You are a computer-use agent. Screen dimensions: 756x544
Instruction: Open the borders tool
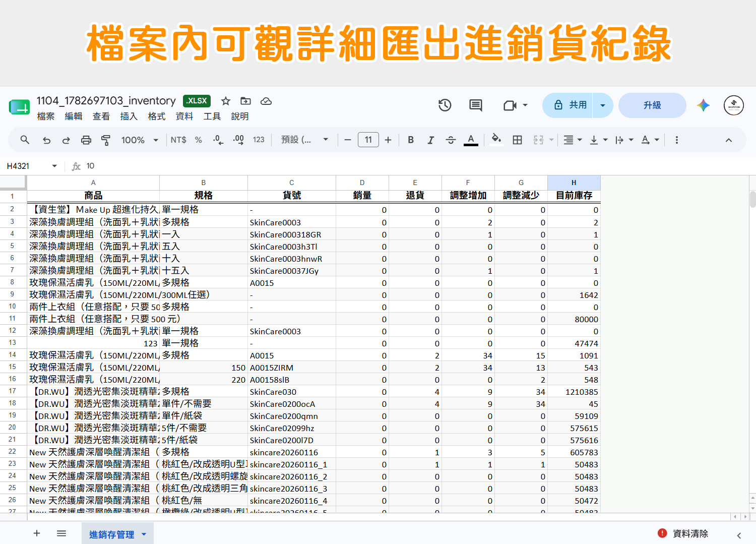pyautogui.click(x=517, y=140)
